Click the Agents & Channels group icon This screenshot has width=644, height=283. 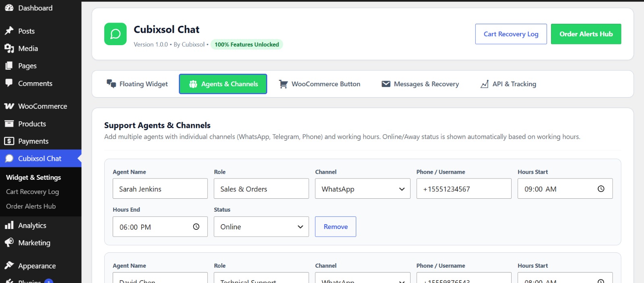point(193,84)
